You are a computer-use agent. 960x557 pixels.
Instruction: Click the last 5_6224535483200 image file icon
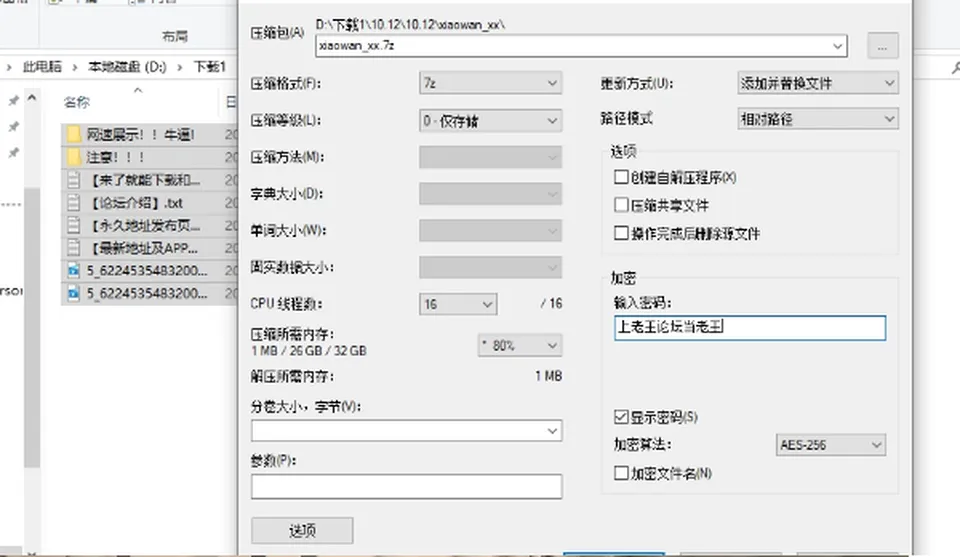[73, 293]
